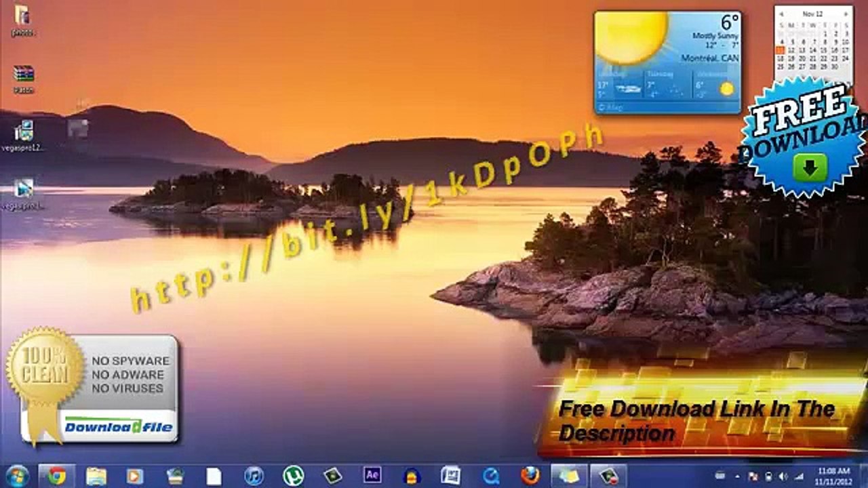868x488 pixels.
Task: Click the Mostly Sunny condition text
Action: 715,36
